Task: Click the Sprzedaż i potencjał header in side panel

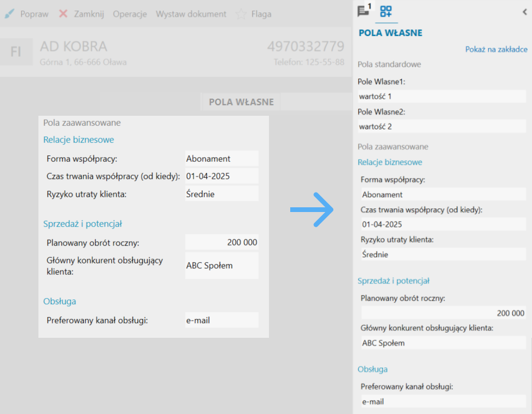Action: pyautogui.click(x=393, y=281)
